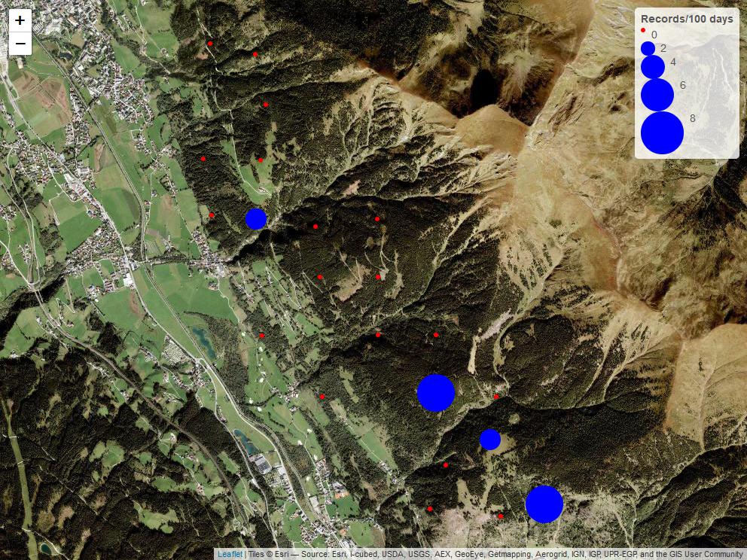Select the large blue circle nearest bottom edge
Viewport: 747px width, 560px height.
[x=544, y=504]
